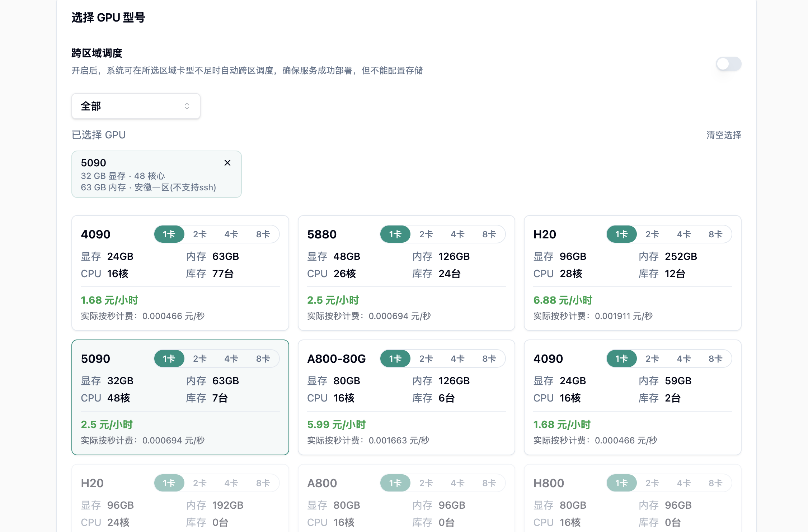The width and height of the screenshot is (808, 532).
Task: Select 4卡 on the 5090 card
Action: [x=231, y=359]
